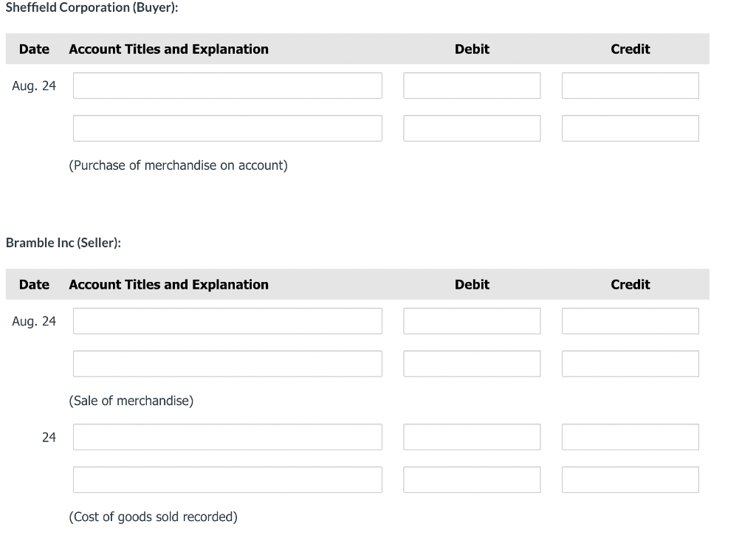Click Bramble's third account title field, dated 24
The width and height of the screenshot is (756, 541).
tap(227, 437)
